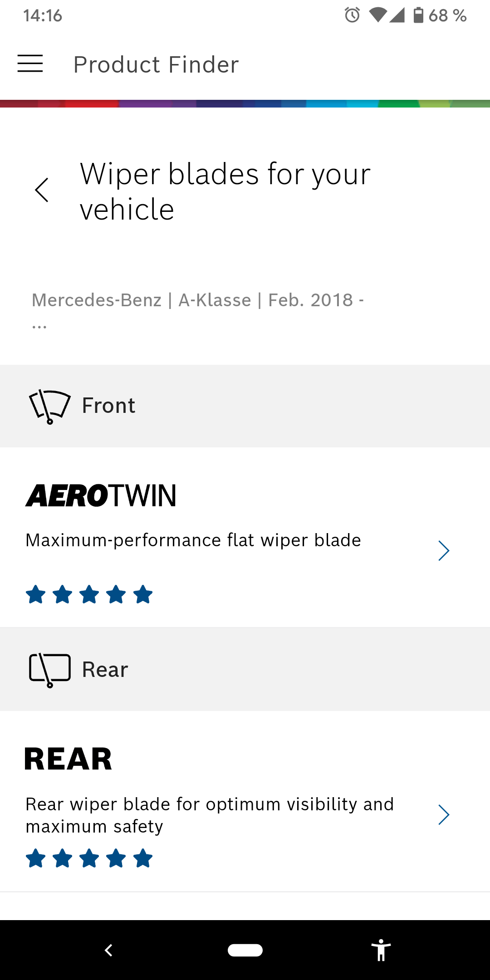The width and height of the screenshot is (490, 980).
Task: Tap the battery icon in status bar
Action: click(418, 15)
